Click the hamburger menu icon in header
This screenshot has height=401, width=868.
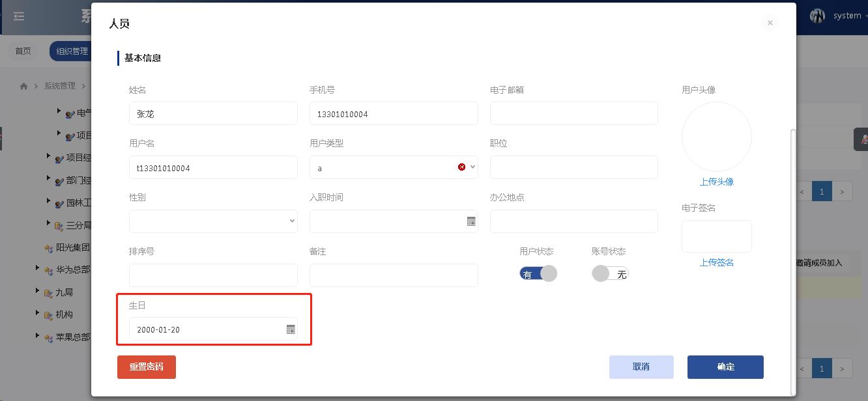pos(19,16)
